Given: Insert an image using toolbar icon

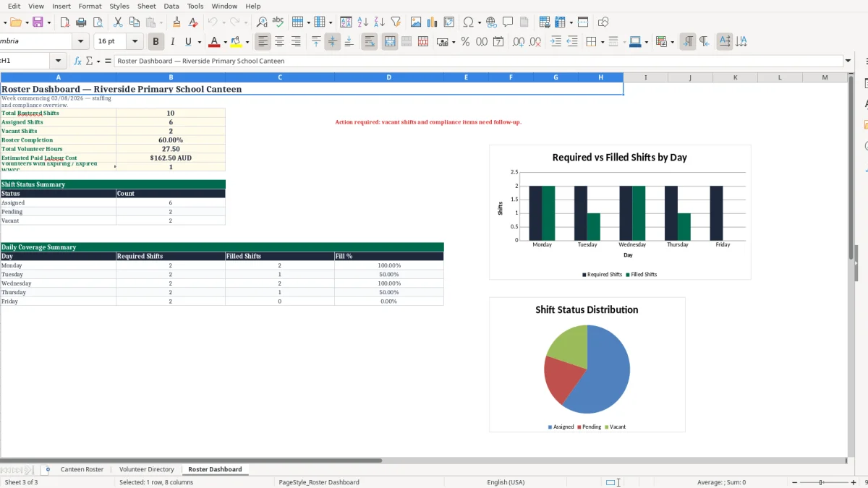Looking at the screenshot, I should [416, 22].
